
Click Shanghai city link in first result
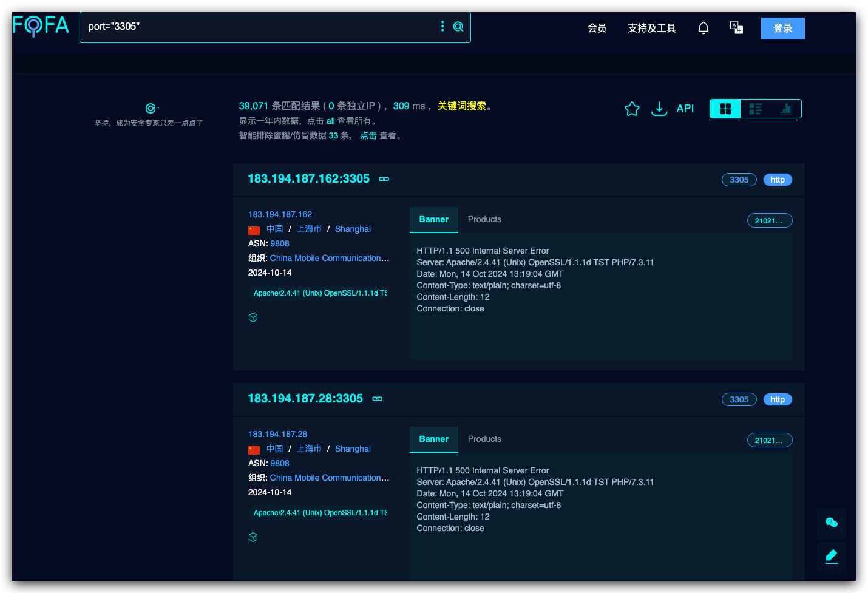click(x=353, y=229)
